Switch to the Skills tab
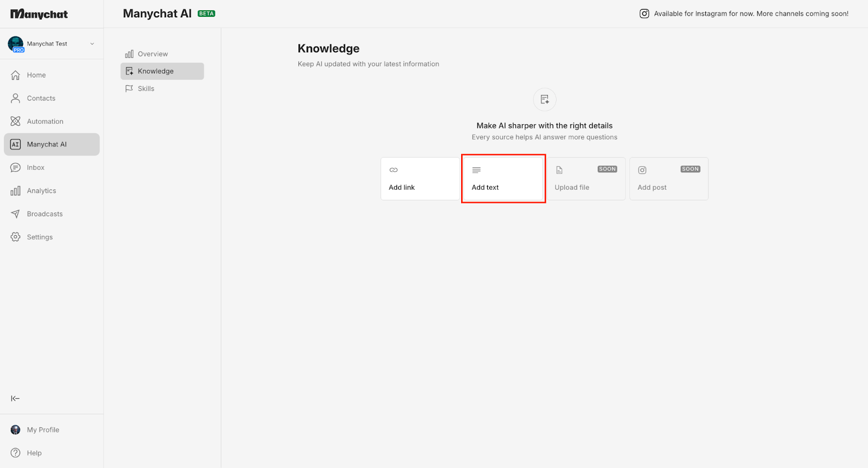868x468 pixels. coord(146,88)
